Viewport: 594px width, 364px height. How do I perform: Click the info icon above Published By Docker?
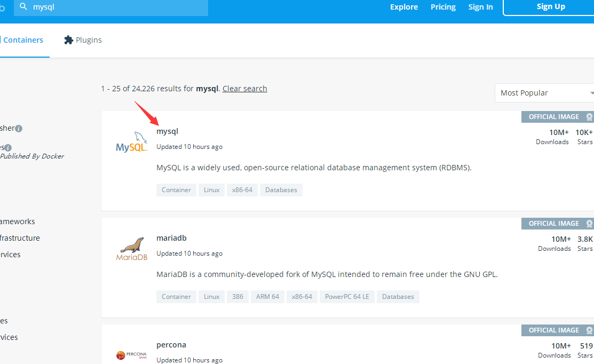[8, 148]
